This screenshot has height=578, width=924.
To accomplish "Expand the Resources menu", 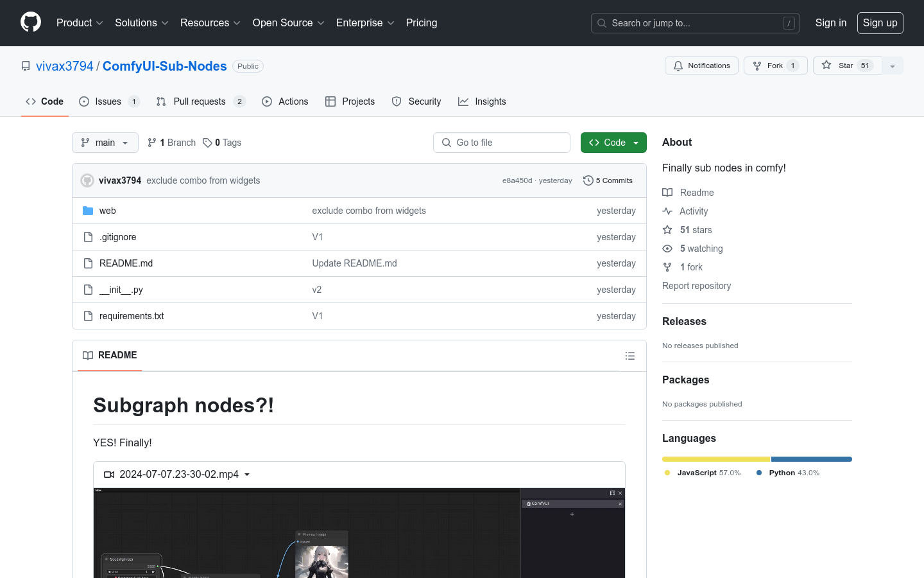I will pos(210,22).
